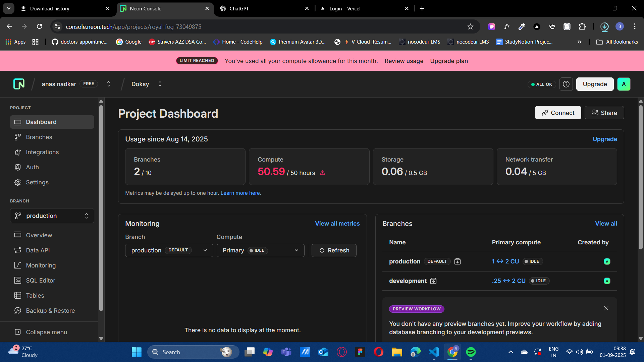
Task: Click the production 1 ↔ 2 CU compute link
Action: (505, 261)
